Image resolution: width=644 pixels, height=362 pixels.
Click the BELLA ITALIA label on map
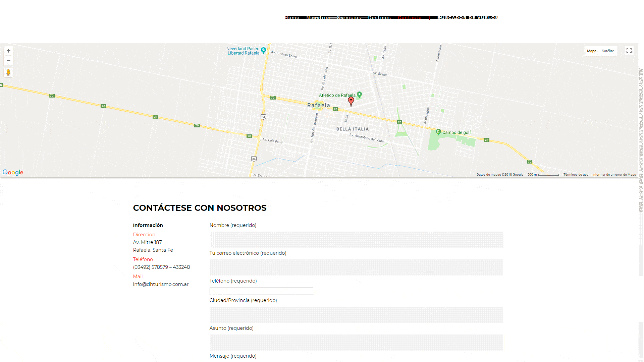(353, 129)
